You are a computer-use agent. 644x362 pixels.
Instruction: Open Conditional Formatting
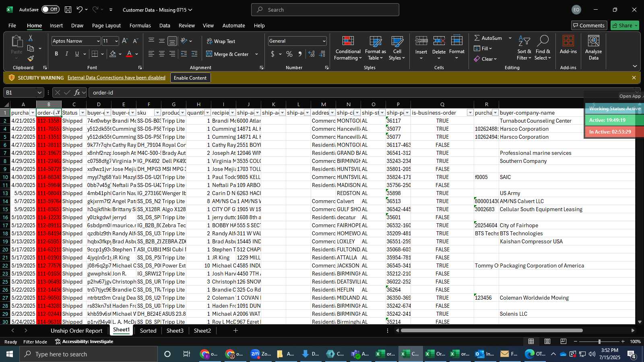coord(348,48)
